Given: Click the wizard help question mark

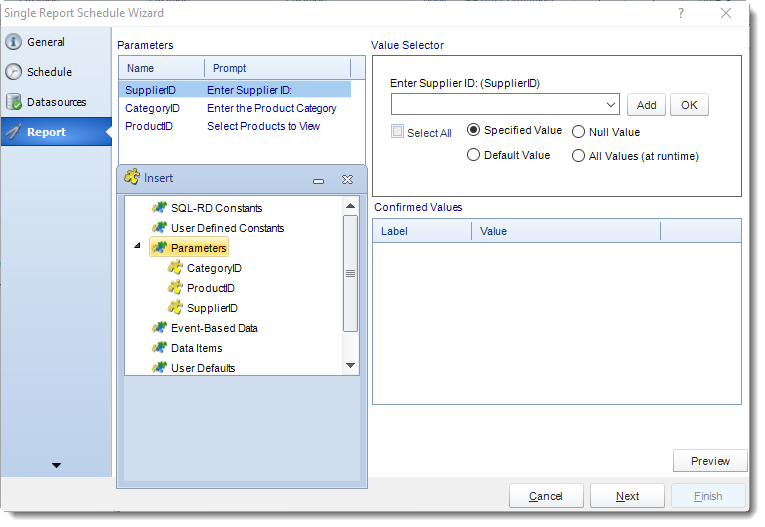Looking at the screenshot, I should [681, 13].
